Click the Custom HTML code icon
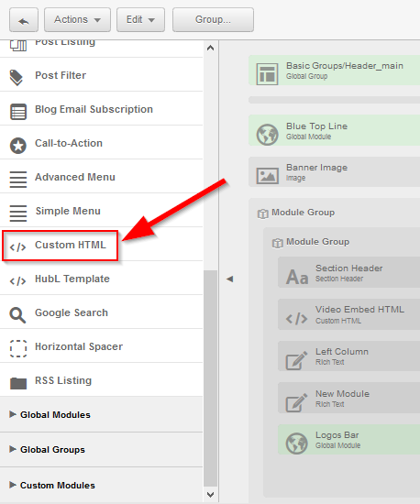This screenshot has width=420, height=504. (x=17, y=247)
